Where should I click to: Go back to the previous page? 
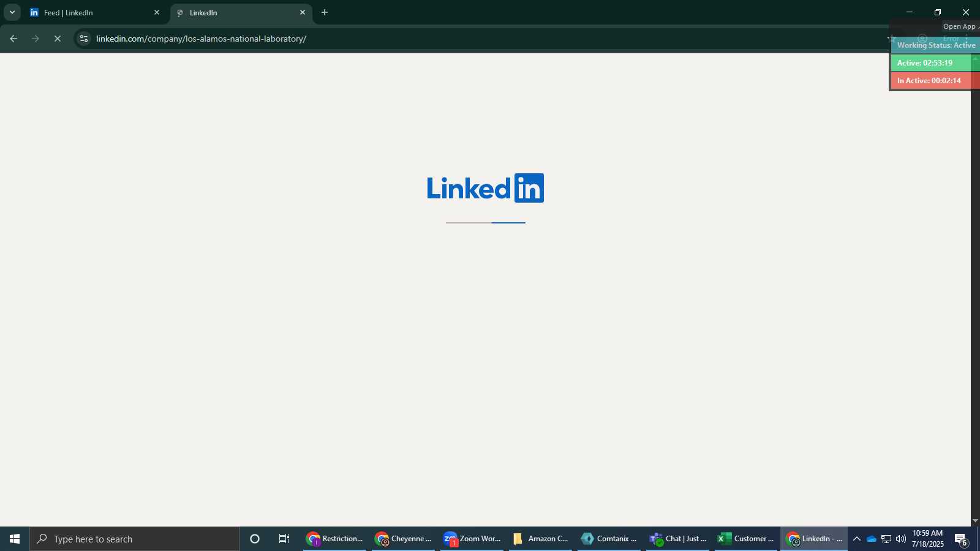(13, 39)
